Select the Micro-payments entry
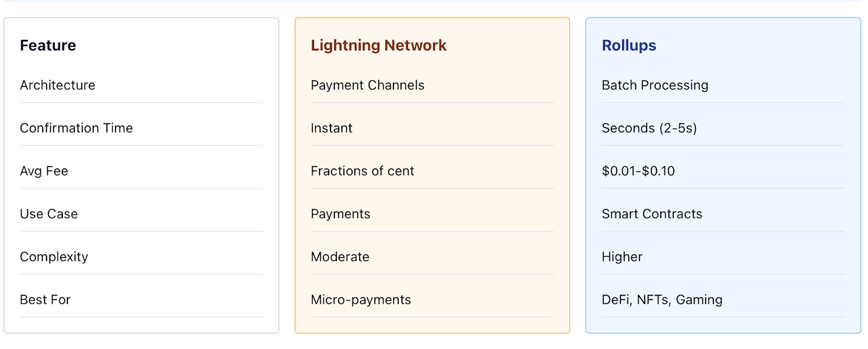This screenshot has height=349, width=868. pos(361,300)
